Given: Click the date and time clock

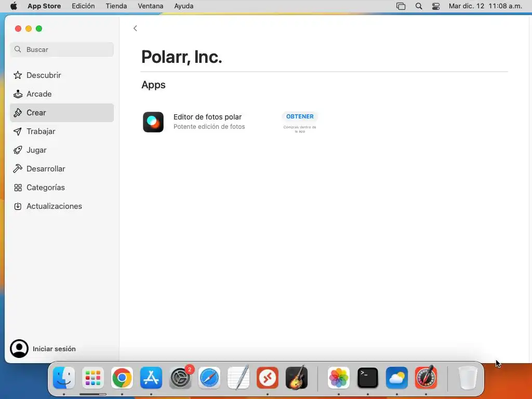Looking at the screenshot, I should 485,6.
